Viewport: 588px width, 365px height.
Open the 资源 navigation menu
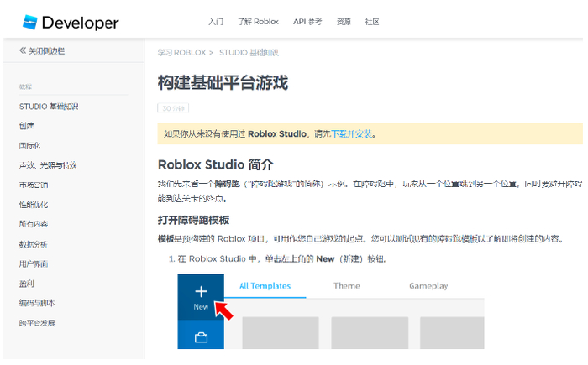[x=344, y=22]
